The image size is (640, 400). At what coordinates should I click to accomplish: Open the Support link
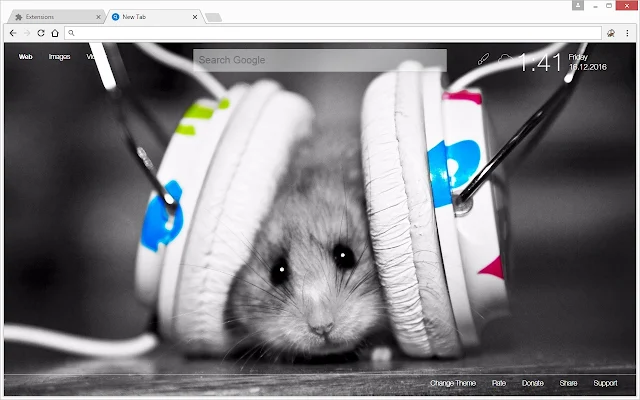605,383
